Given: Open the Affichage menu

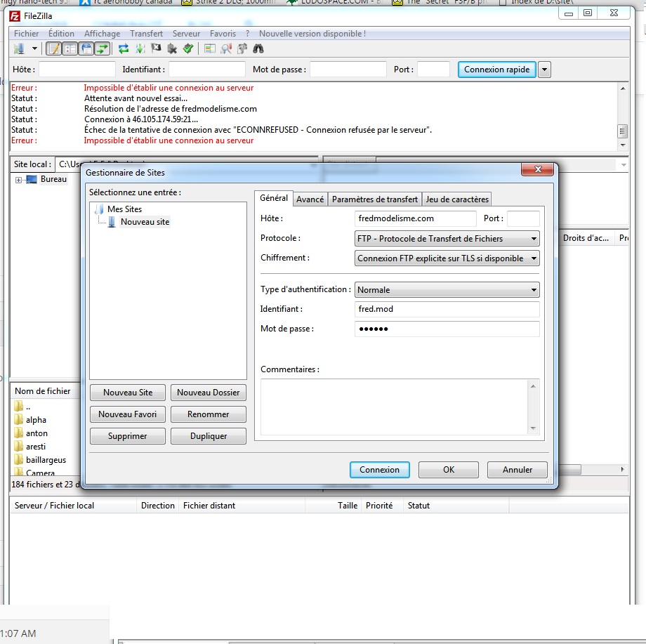Looking at the screenshot, I should click(103, 34).
